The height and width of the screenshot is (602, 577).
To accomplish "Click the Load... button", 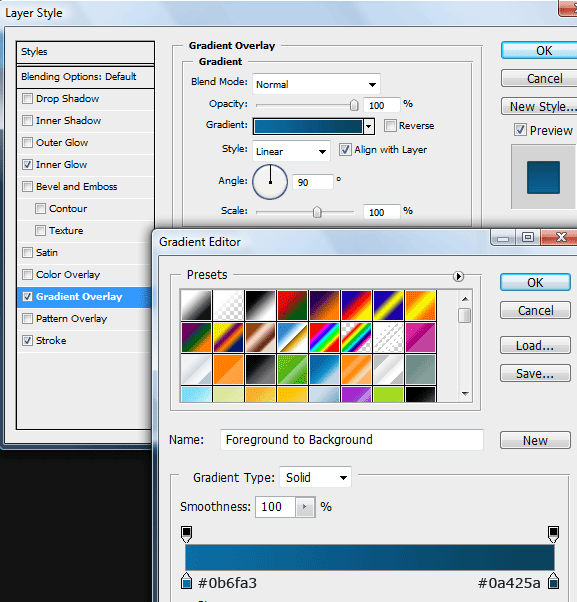I will coord(535,345).
